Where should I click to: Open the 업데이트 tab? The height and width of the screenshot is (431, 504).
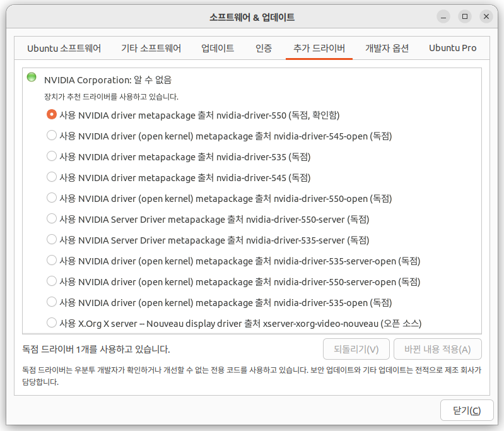[218, 48]
